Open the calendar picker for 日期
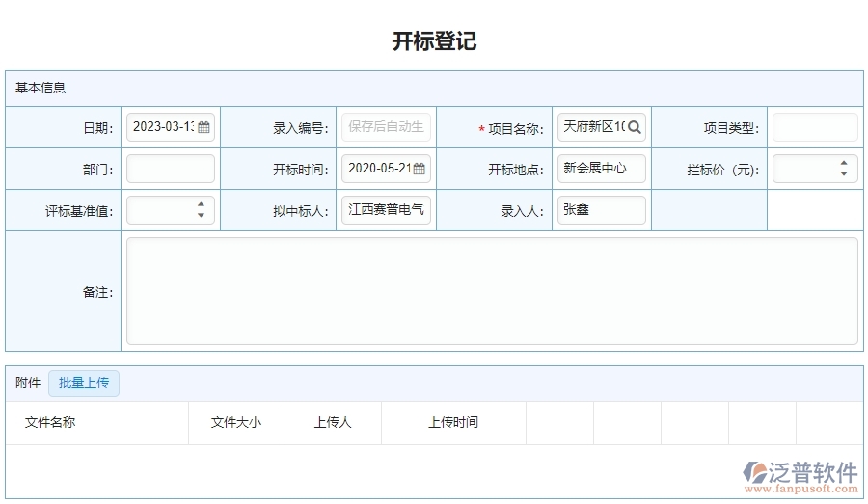The image size is (868, 504). click(203, 127)
